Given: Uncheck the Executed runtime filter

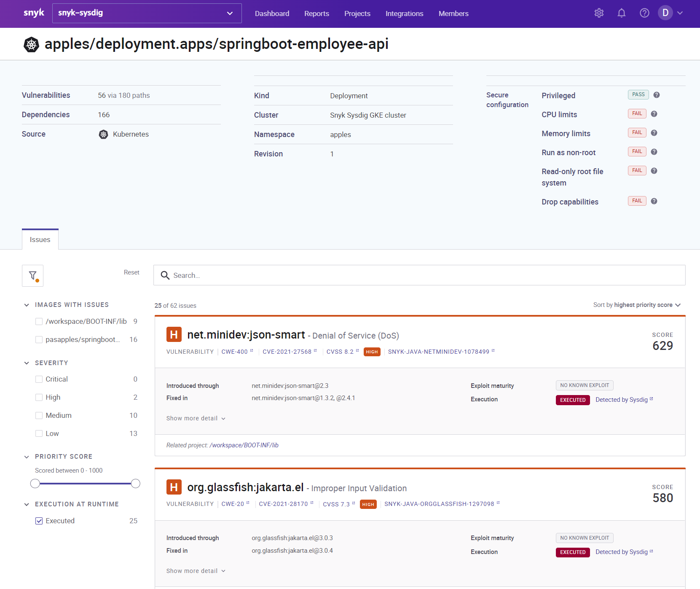Looking at the screenshot, I should 39,521.
